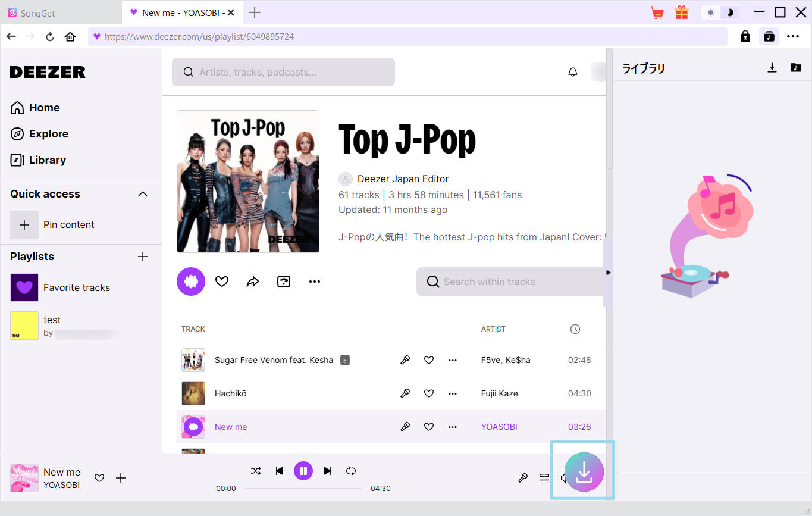The height and width of the screenshot is (516, 812).
Task: Click the round gradient download button
Action: (584, 471)
